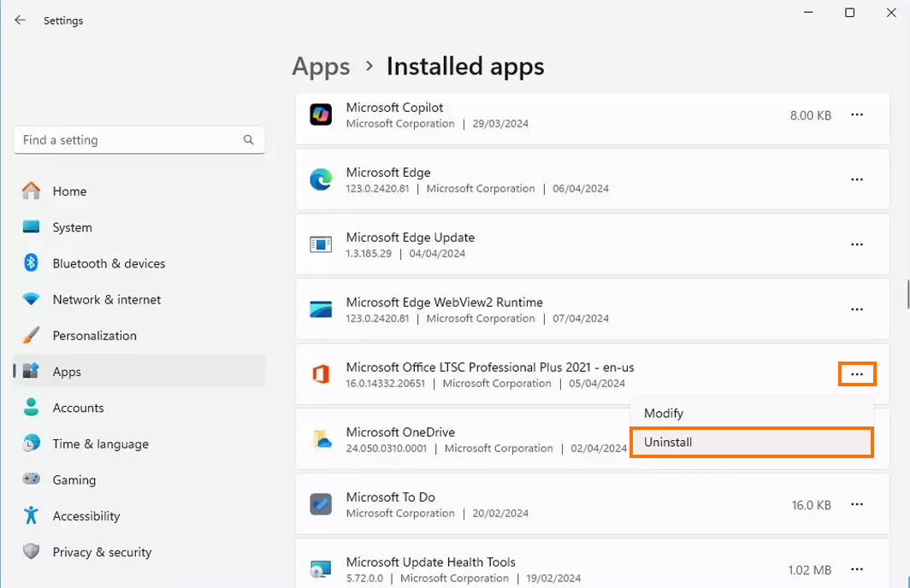Open Accounts settings
Viewport: 910px width, 588px height.
point(139,408)
